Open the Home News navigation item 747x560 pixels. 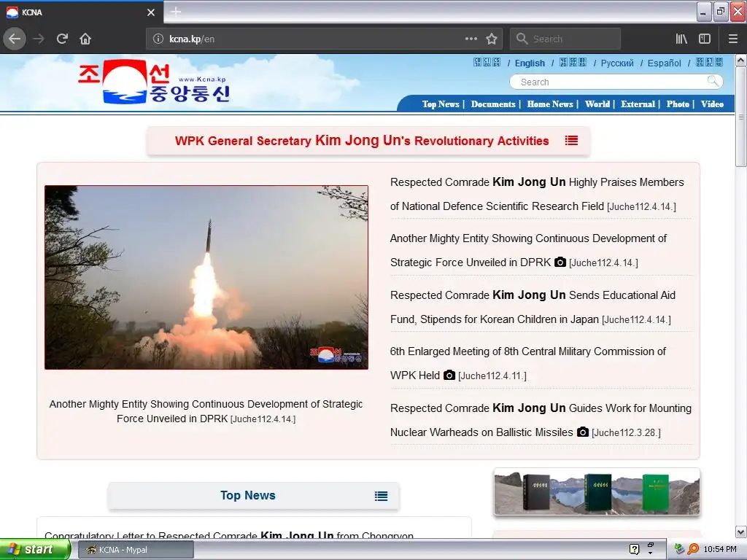[550, 104]
